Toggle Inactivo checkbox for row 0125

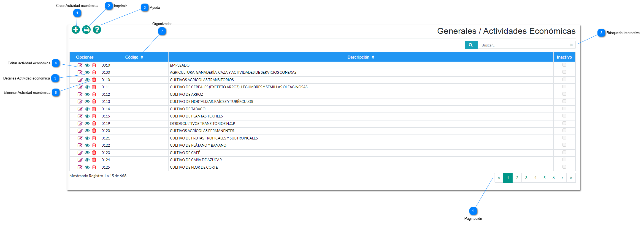point(564,167)
